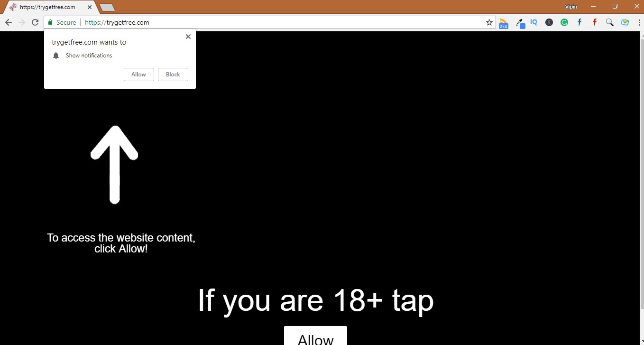Click the dark K extension icon
Screen dimensions: 644x345
tap(549, 22)
